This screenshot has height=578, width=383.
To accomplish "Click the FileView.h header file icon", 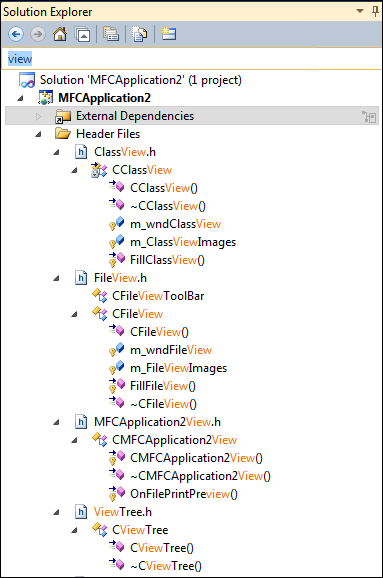I will (81, 278).
